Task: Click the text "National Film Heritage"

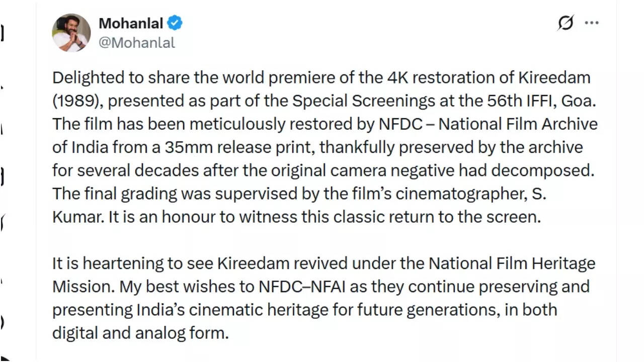Action: coord(512,263)
